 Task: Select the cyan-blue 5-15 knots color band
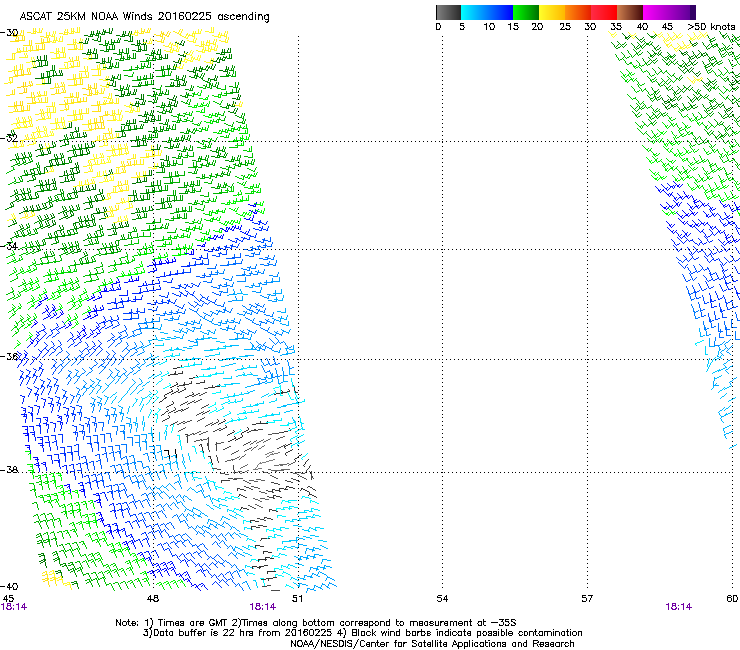pos(487,12)
